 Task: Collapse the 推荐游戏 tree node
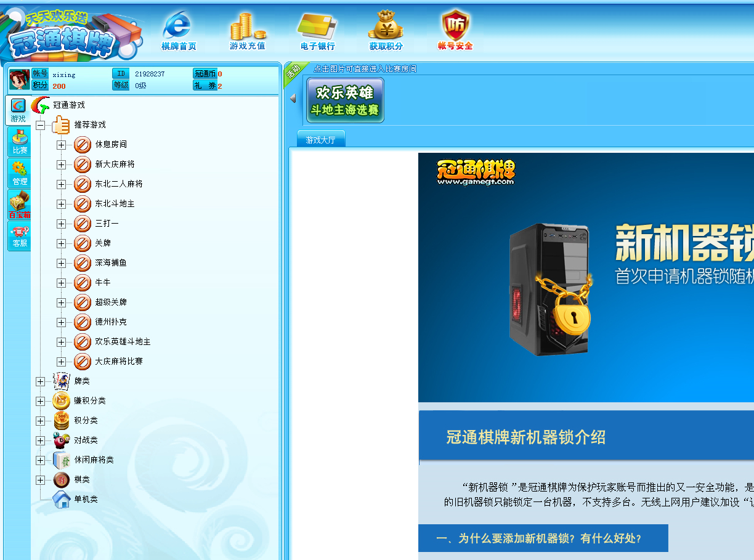41,125
